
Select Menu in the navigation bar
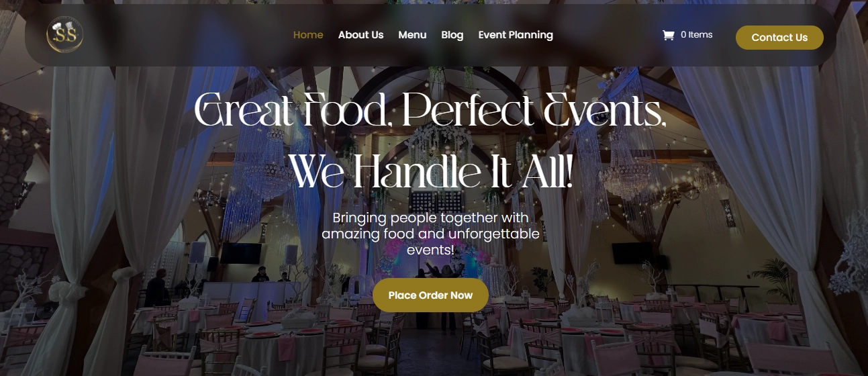coord(412,35)
